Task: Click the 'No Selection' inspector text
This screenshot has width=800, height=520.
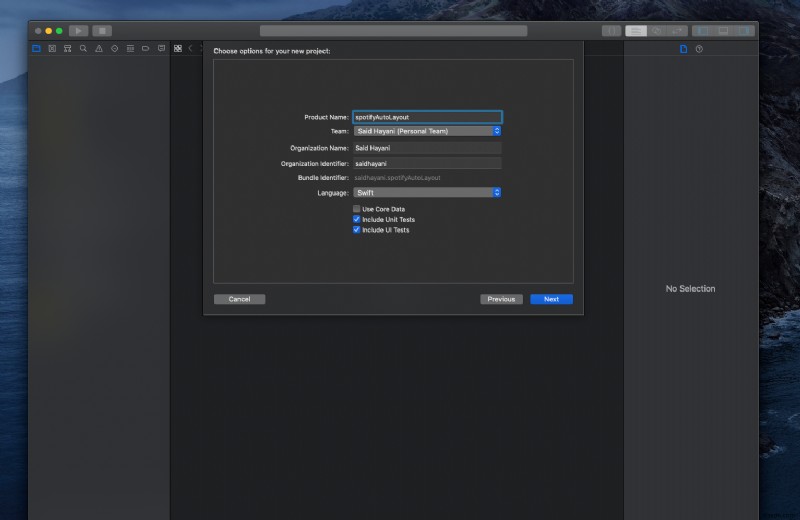Action: pos(690,289)
